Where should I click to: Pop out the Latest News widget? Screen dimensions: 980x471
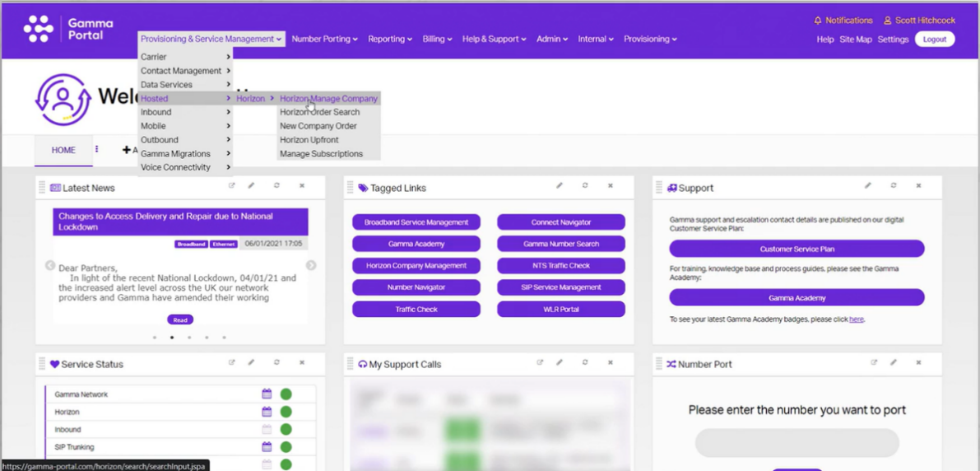(x=232, y=186)
